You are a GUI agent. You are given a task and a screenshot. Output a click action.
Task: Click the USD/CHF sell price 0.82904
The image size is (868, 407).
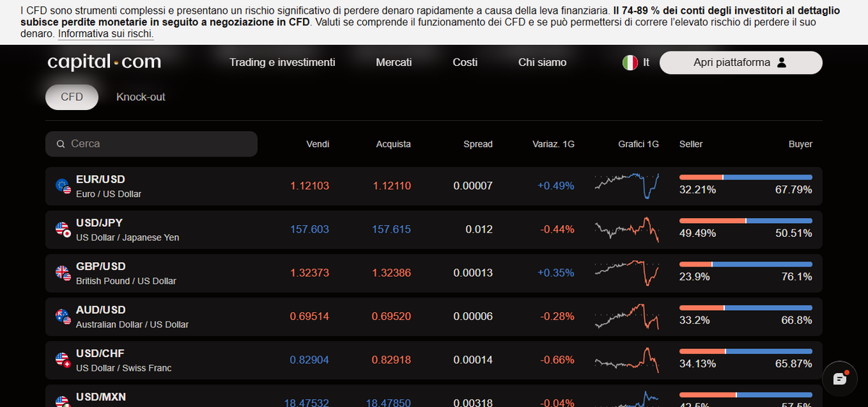[310, 360]
